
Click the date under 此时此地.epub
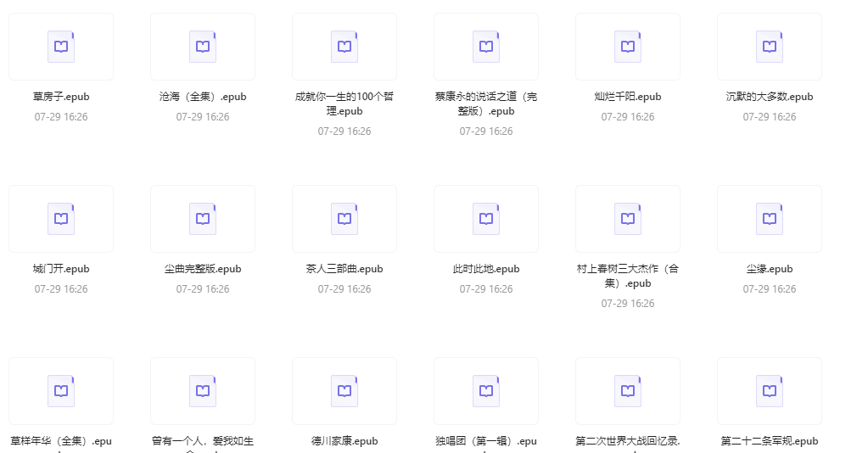pos(486,289)
